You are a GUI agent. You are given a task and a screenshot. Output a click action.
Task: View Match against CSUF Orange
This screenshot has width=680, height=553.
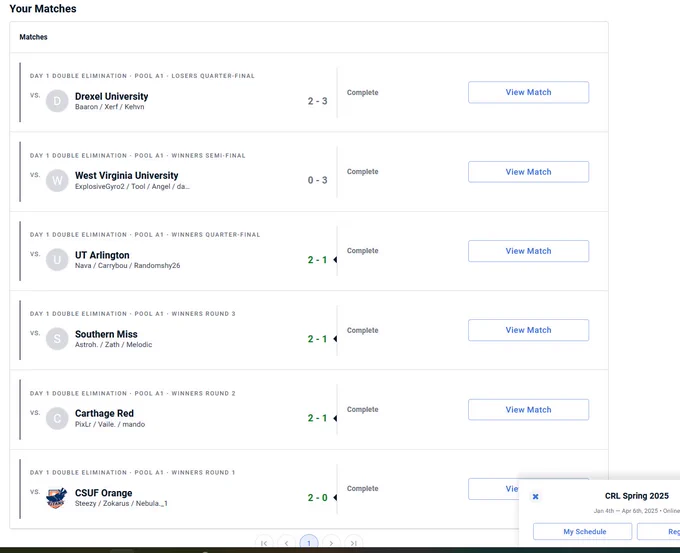(x=494, y=489)
